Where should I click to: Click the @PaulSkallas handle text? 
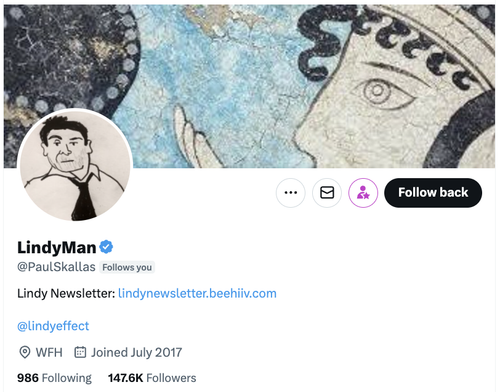pyautogui.click(x=56, y=267)
